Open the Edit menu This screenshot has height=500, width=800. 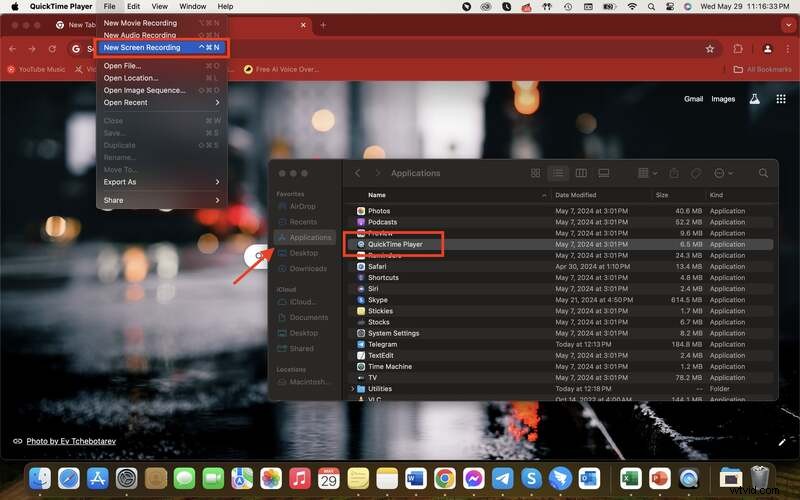(134, 7)
